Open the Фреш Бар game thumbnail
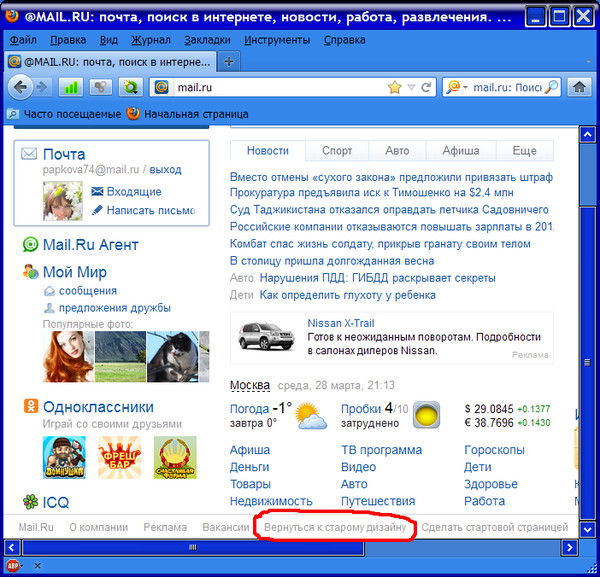600x577 pixels. (119, 457)
